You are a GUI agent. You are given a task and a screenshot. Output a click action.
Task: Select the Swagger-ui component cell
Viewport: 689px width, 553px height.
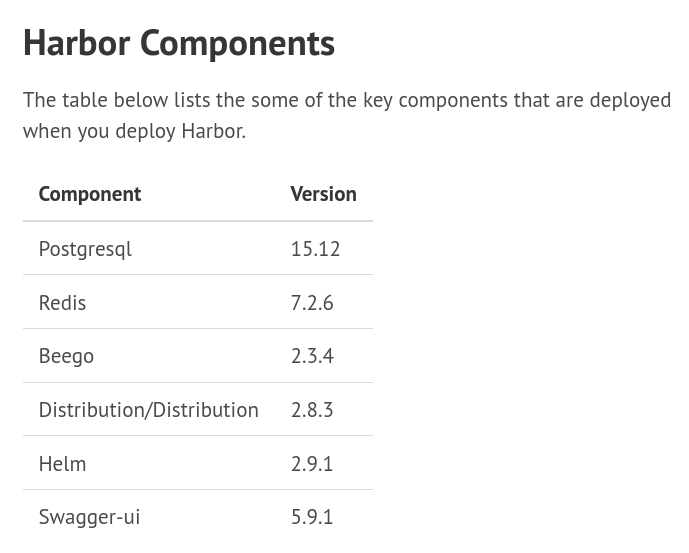89,517
